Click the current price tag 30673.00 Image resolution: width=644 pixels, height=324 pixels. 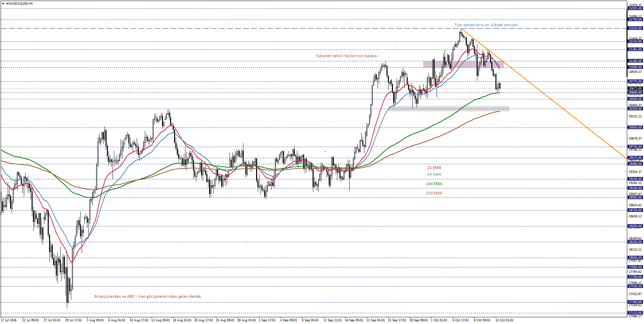(x=635, y=88)
